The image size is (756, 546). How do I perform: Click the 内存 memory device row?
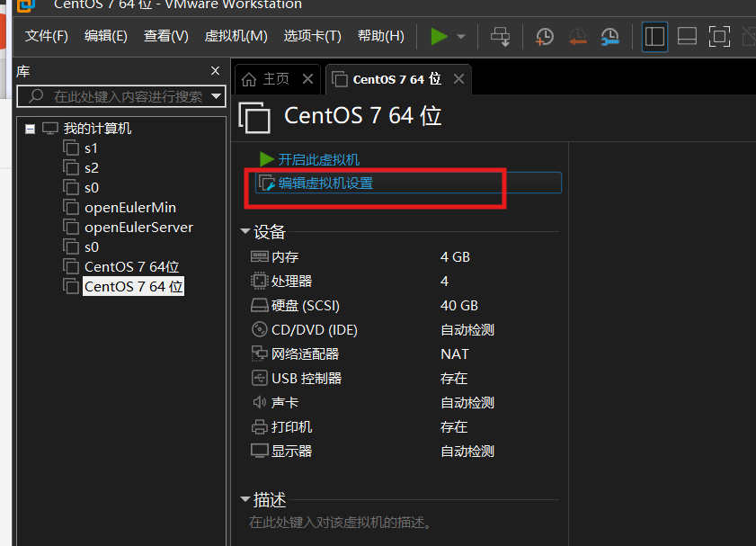point(404,256)
